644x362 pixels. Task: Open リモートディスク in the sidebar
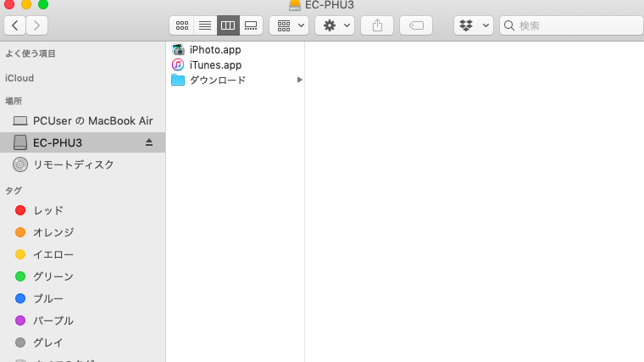point(82,164)
